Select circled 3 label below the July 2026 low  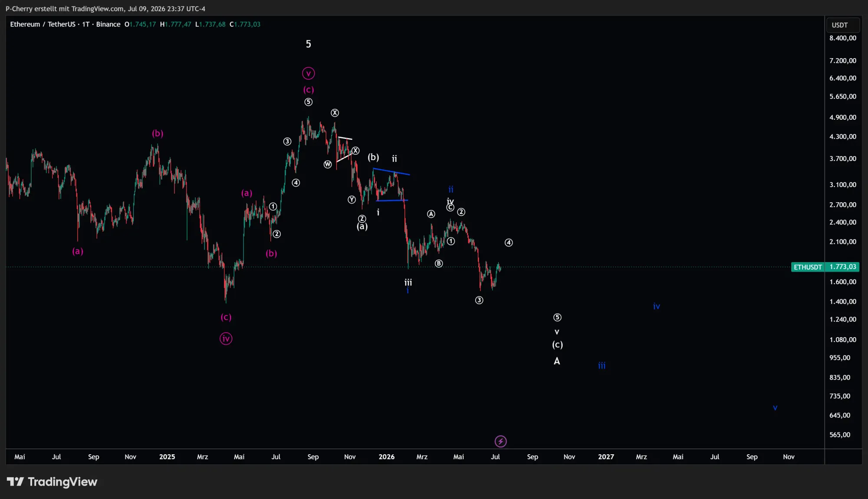(479, 300)
